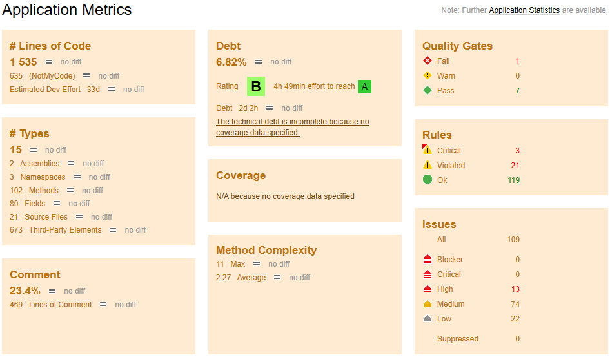Screen dimensions: 610x364
Task: Click the Lines of Code equals diff icon
Action: 50,62
